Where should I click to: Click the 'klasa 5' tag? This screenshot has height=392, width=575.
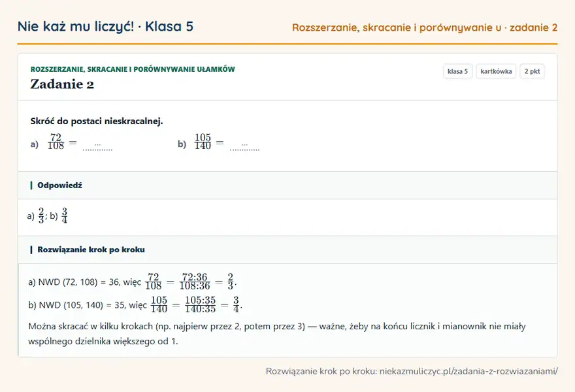(457, 71)
